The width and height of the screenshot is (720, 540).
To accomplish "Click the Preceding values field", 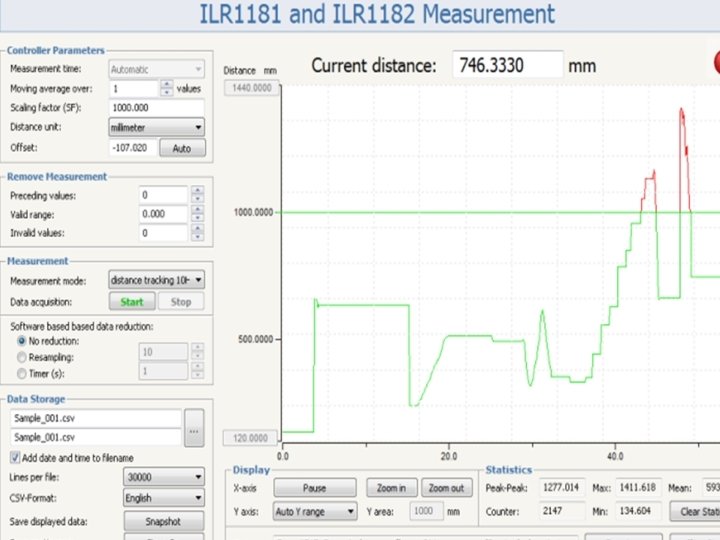I will 163,195.
